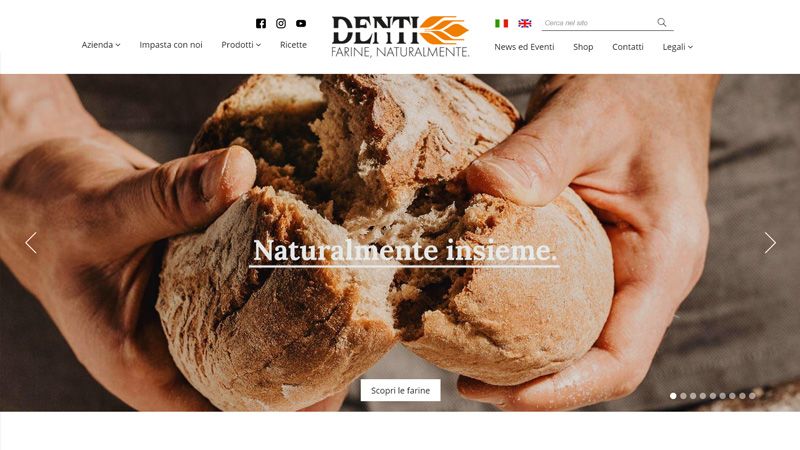This screenshot has width=800, height=450.
Task: Open the Facebook page icon
Action: point(261,23)
